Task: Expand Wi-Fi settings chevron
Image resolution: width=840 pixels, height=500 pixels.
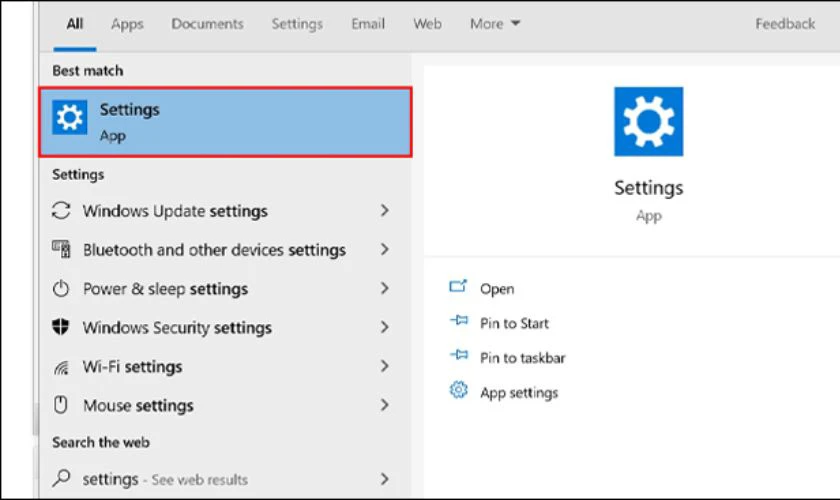Action: [385, 366]
